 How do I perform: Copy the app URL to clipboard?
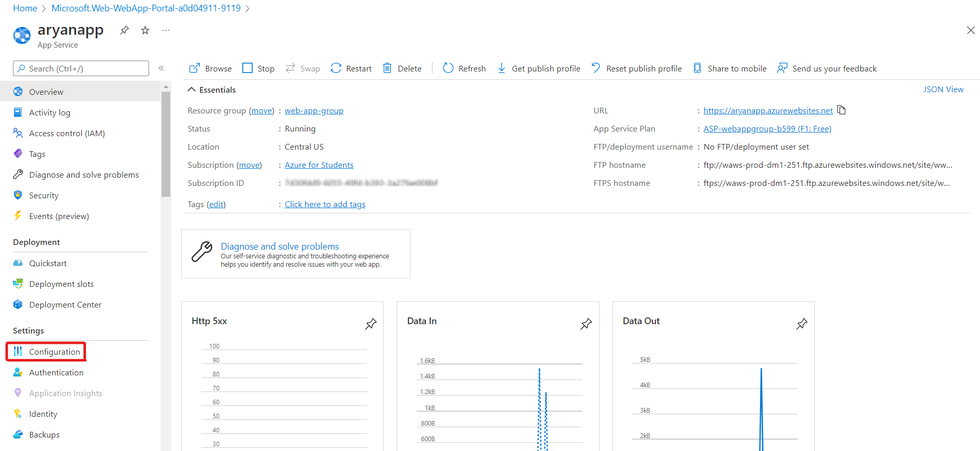coord(841,110)
